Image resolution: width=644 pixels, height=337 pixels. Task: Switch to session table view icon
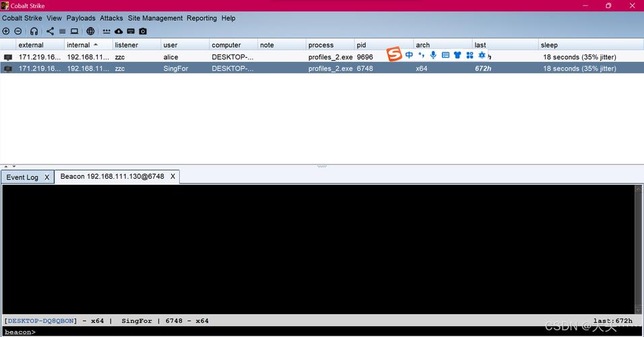pos(63,31)
